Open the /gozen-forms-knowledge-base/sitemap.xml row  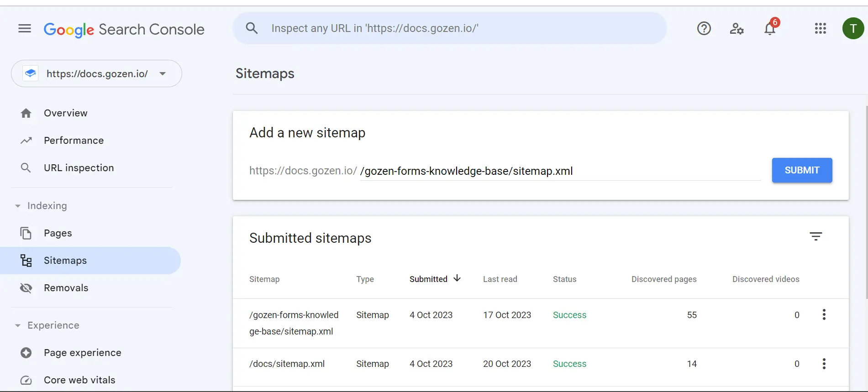click(541, 323)
